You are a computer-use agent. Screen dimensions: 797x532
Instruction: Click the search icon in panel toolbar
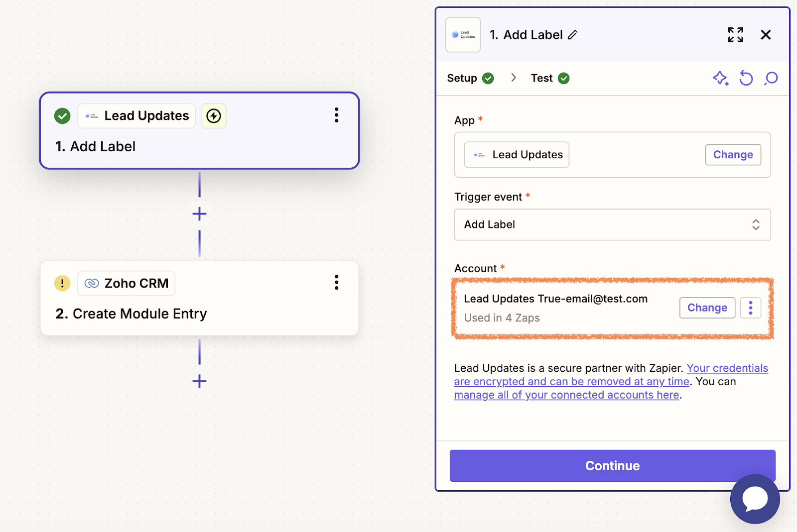click(771, 78)
